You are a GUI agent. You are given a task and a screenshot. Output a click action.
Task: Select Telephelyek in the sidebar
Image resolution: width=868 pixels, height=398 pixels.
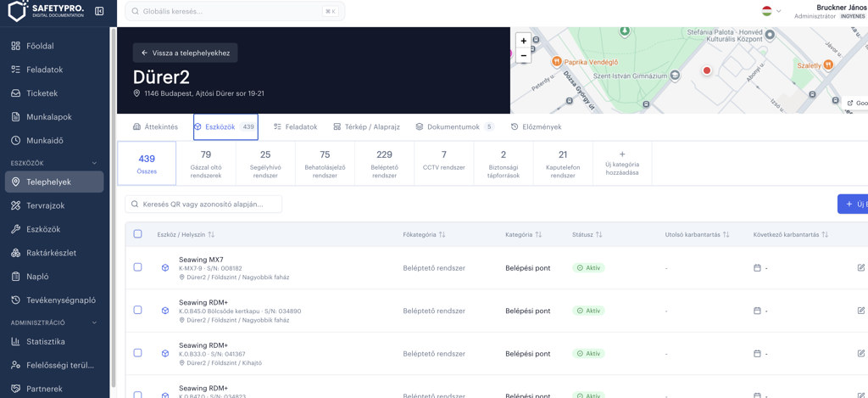(x=54, y=182)
